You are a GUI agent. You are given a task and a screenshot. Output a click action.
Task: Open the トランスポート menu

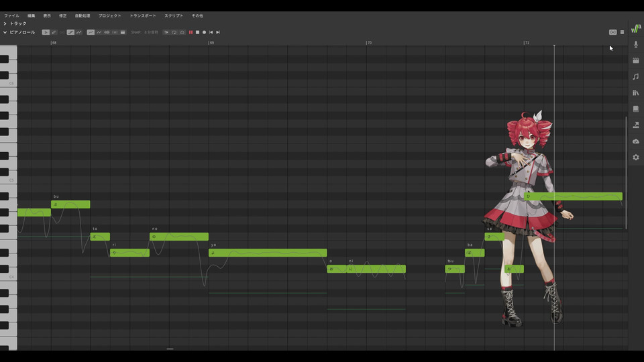coord(142,15)
